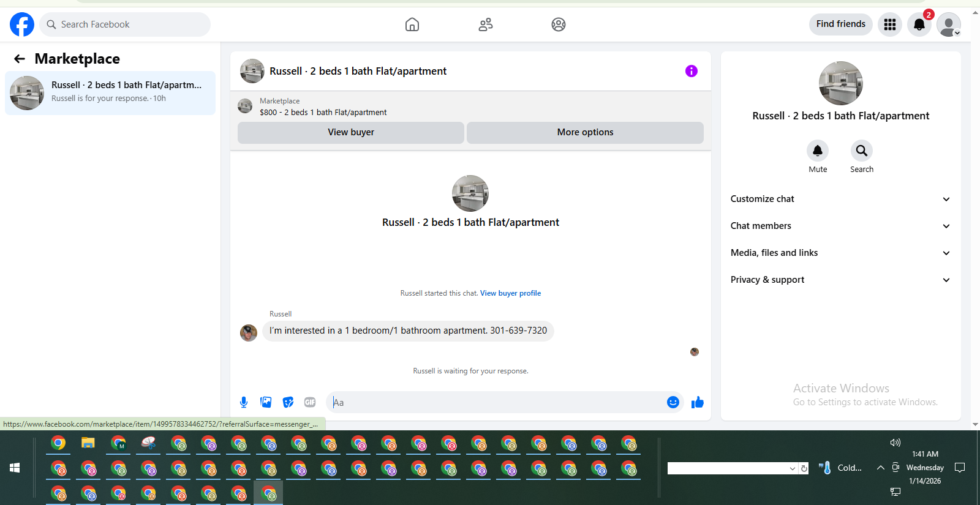The width and height of the screenshot is (980, 505).
Task: Open the Facebook logo home link
Action: 22,24
